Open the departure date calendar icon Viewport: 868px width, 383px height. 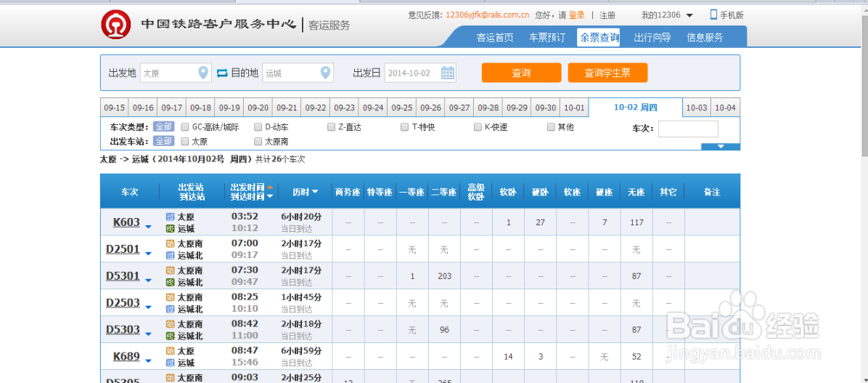coord(448,73)
